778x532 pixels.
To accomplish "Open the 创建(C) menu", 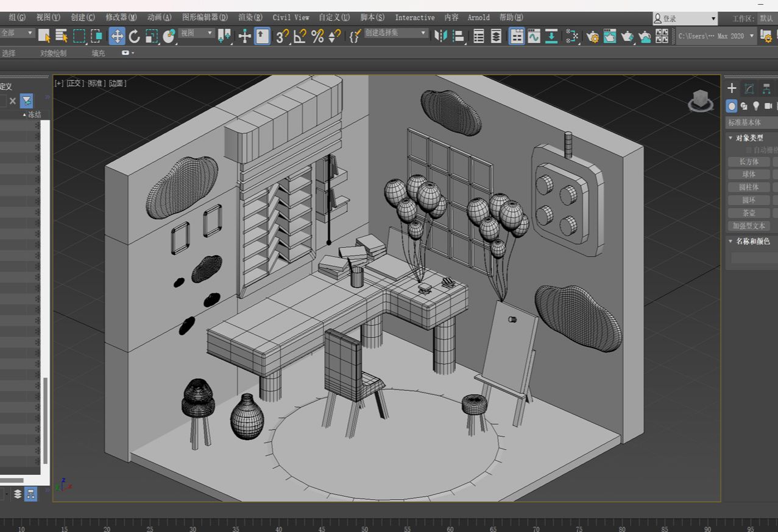I will pyautogui.click(x=83, y=18).
